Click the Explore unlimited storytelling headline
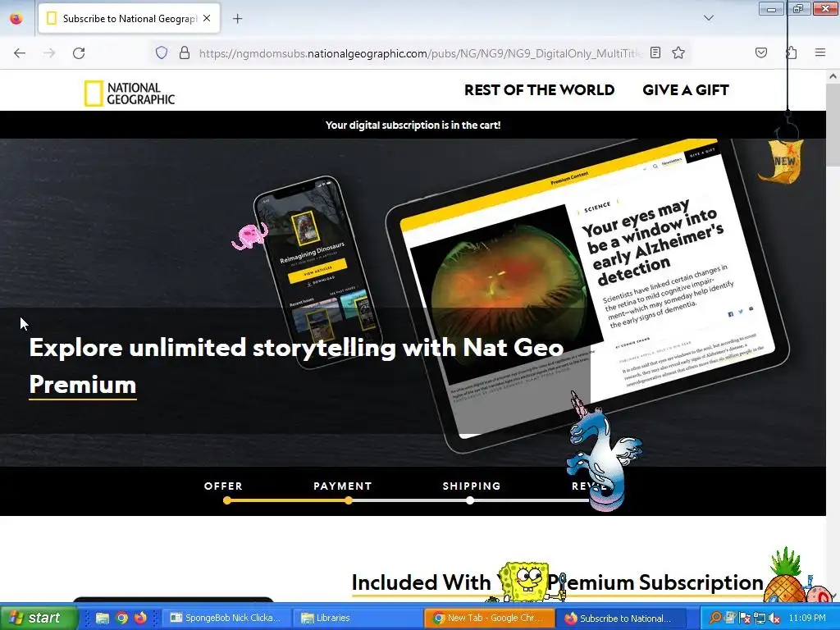The image size is (840, 630). (296, 366)
